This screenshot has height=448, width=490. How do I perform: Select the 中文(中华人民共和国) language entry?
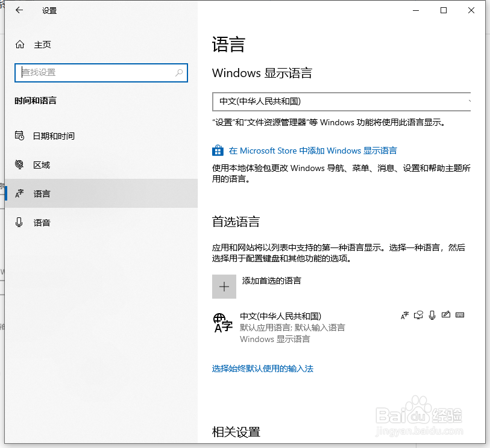(x=342, y=327)
